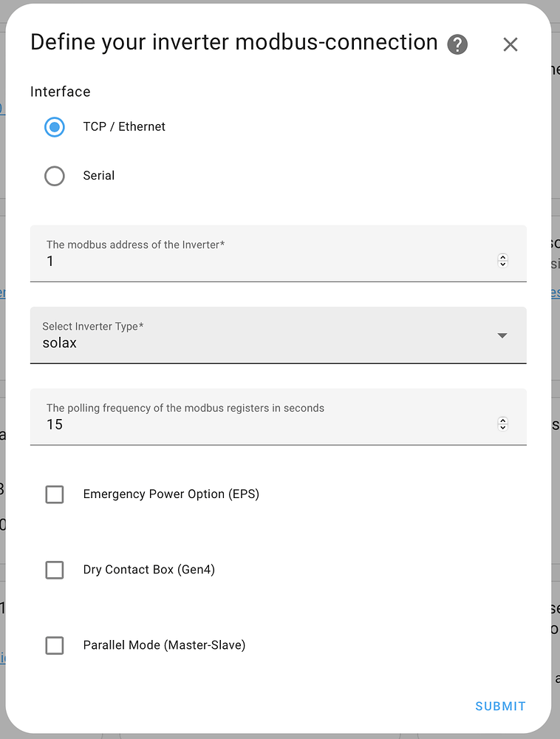Click the close X icon on the dialog
The height and width of the screenshot is (739, 560).
tap(511, 44)
